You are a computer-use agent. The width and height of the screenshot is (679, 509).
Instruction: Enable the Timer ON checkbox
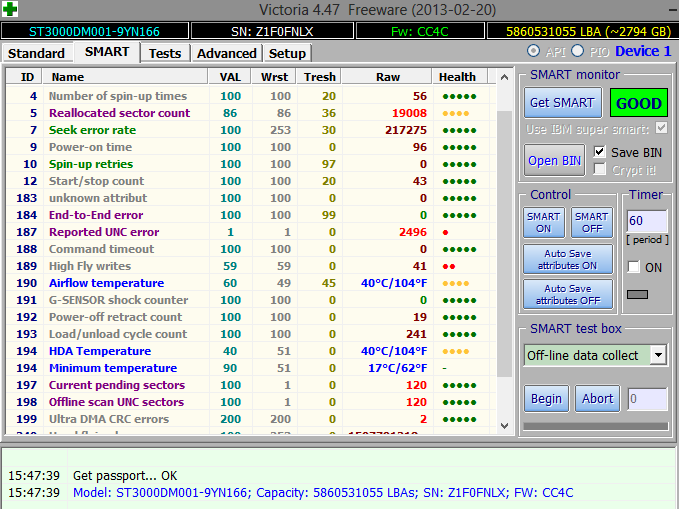click(x=633, y=267)
